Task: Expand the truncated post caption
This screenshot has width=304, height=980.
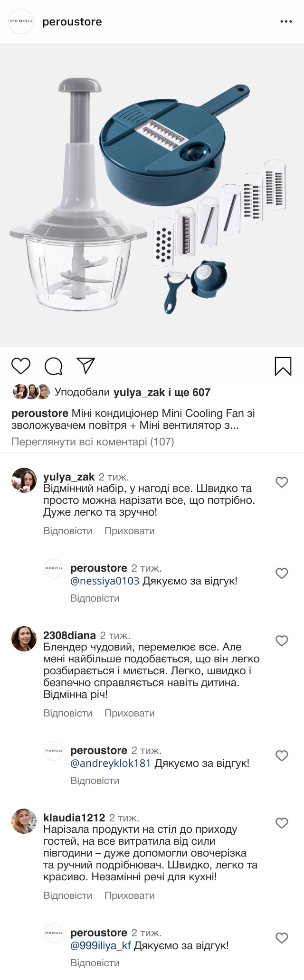Action: [231, 425]
